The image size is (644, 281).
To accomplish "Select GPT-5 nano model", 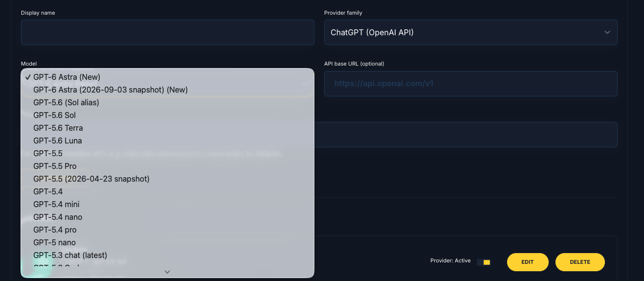I will coord(167,242).
